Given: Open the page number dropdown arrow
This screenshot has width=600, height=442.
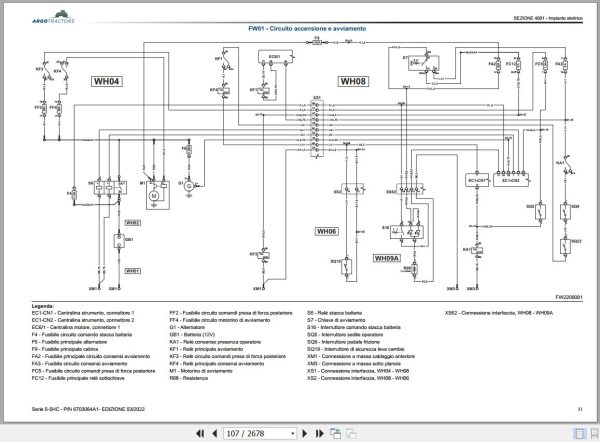Looking at the screenshot, I should click(x=293, y=434).
